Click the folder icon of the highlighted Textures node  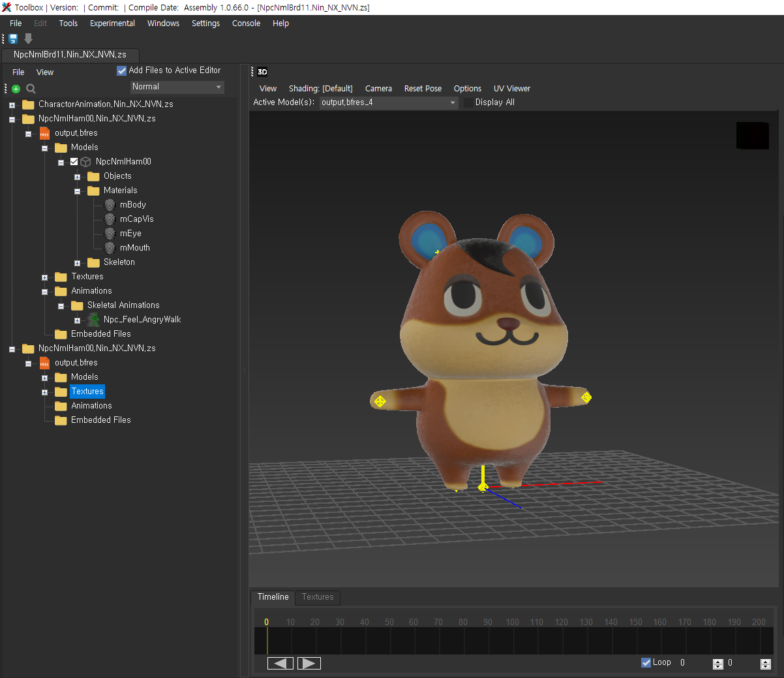click(61, 392)
